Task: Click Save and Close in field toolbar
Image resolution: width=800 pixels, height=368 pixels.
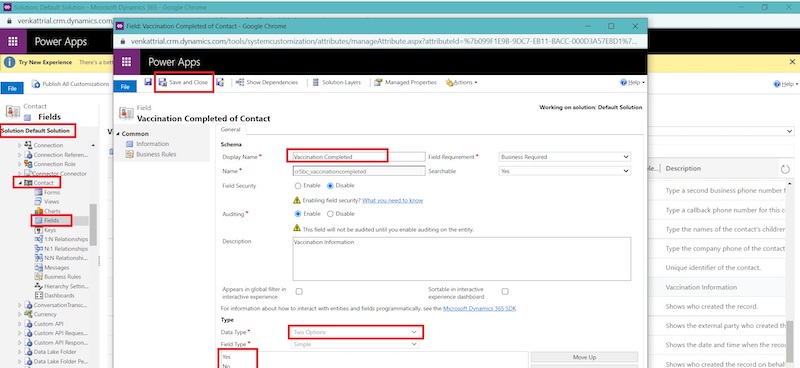Action: point(184,82)
